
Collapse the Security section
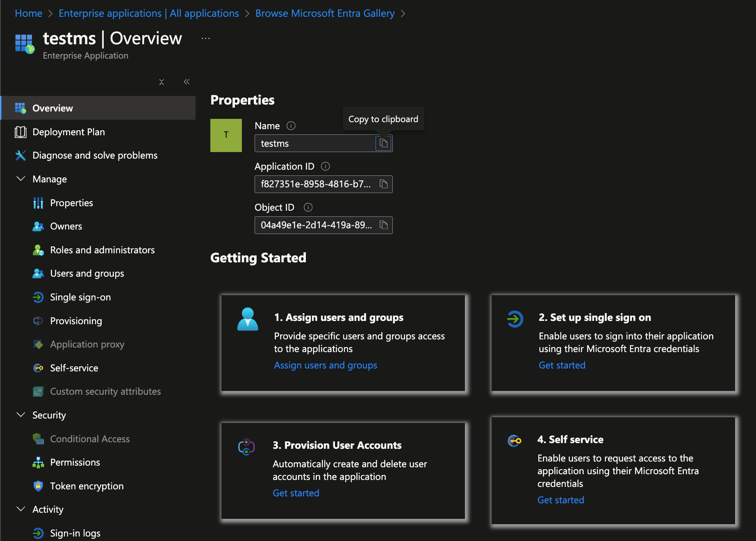point(20,415)
